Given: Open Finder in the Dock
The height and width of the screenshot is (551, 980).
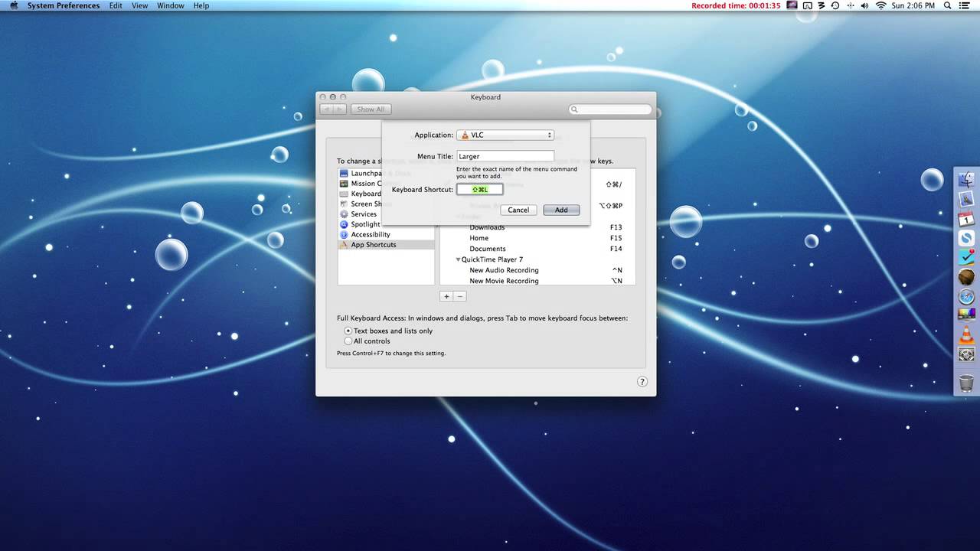Looking at the screenshot, I should click(966, 180).
